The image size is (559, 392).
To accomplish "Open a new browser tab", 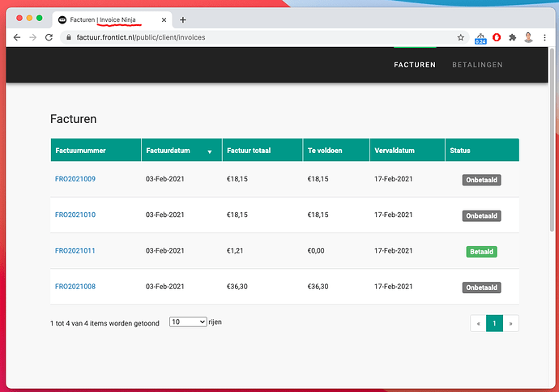I will 183,20.
